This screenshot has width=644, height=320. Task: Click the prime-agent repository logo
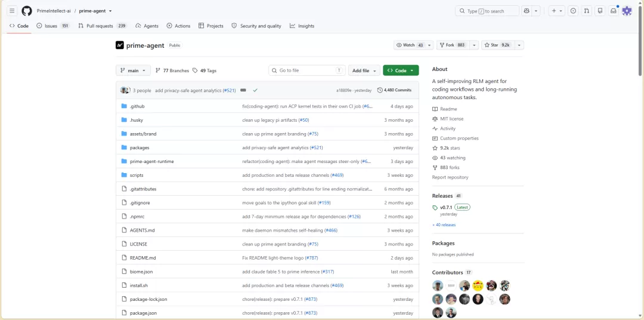coord(119,45)
